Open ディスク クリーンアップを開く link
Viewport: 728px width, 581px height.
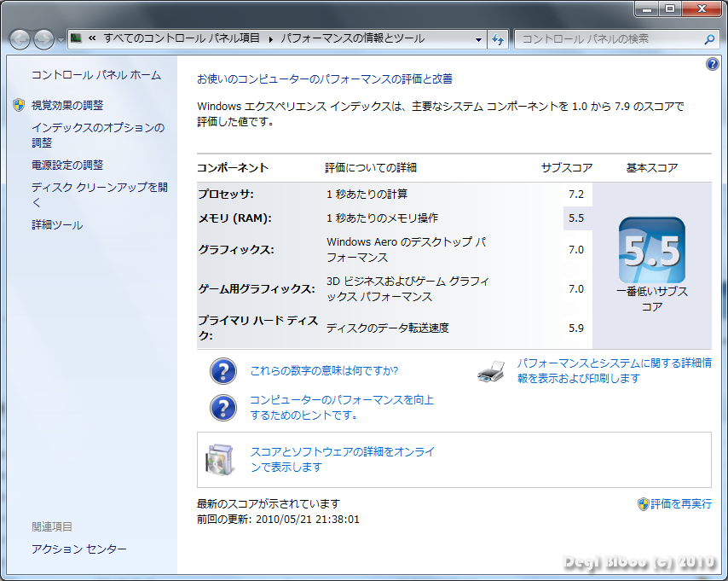click(100, 195)
